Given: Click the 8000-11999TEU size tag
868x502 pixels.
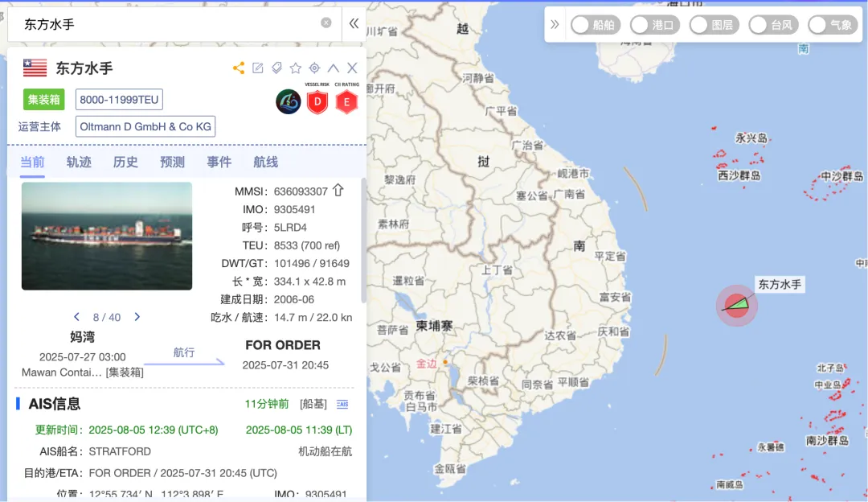Looking at the screenshot, I should (x=119, y=100).
